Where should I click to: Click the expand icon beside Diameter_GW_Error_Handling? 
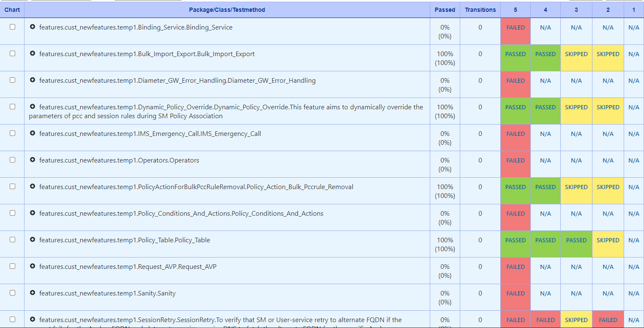33,80
